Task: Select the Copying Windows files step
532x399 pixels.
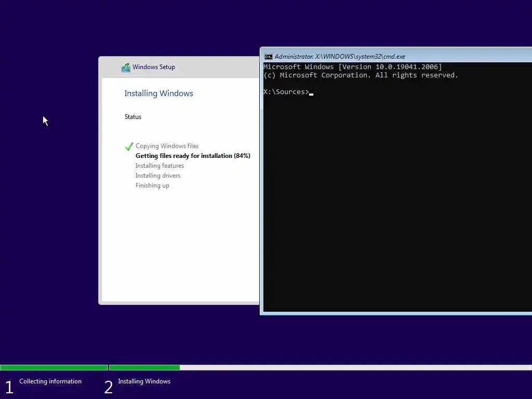Action: [x=167, y=146]
